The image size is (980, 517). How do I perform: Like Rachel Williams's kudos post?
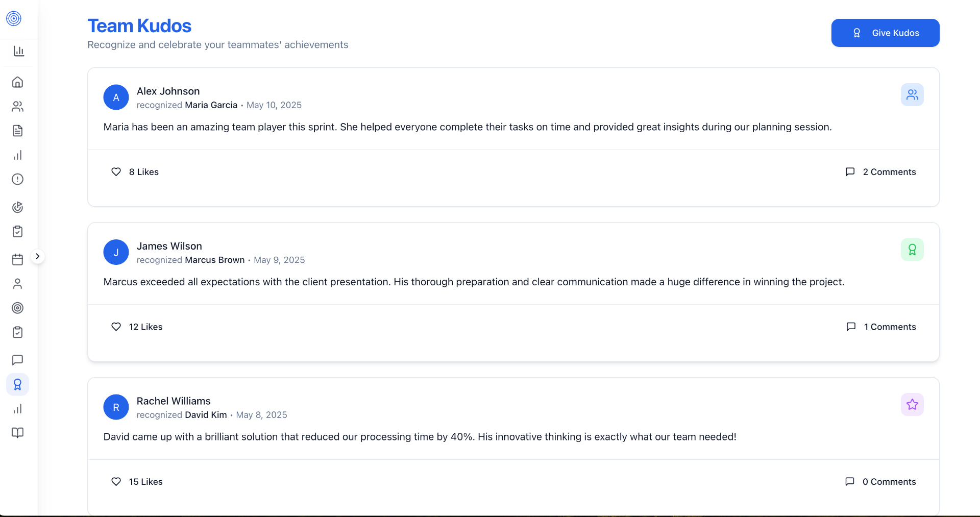[x=116, y=482]
